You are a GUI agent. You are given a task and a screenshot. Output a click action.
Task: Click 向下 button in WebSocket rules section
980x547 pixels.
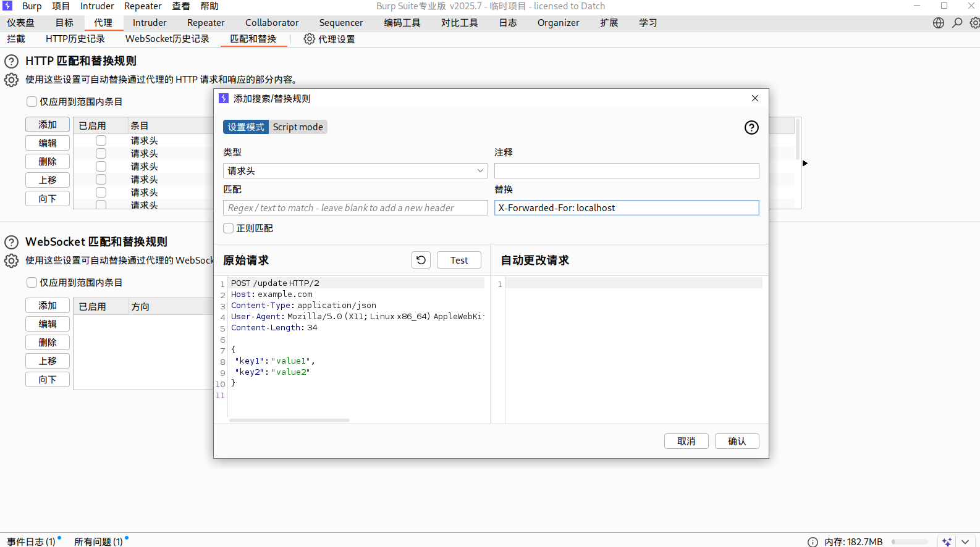point(48,380)
